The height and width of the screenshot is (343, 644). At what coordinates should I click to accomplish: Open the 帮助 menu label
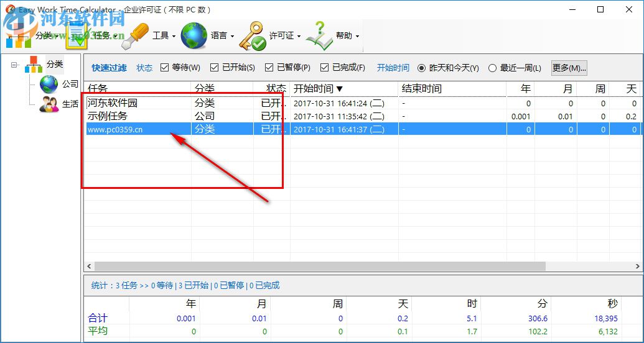pos(343,35)
